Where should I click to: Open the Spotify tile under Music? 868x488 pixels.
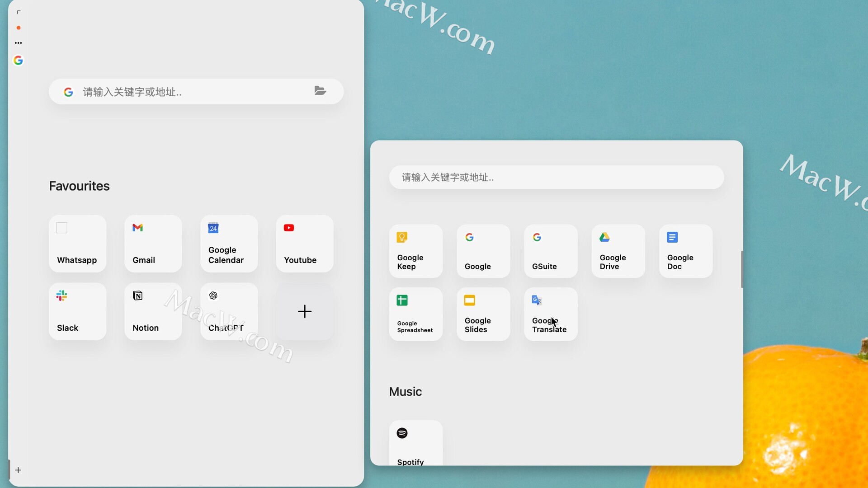point(416,443)
